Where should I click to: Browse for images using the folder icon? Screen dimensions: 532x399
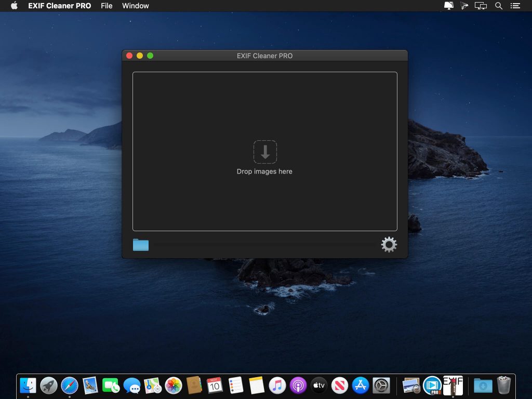point(140,245)
